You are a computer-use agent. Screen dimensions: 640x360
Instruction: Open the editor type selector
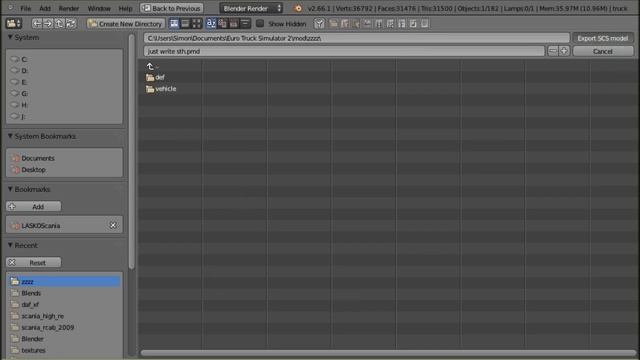(13, 24)
